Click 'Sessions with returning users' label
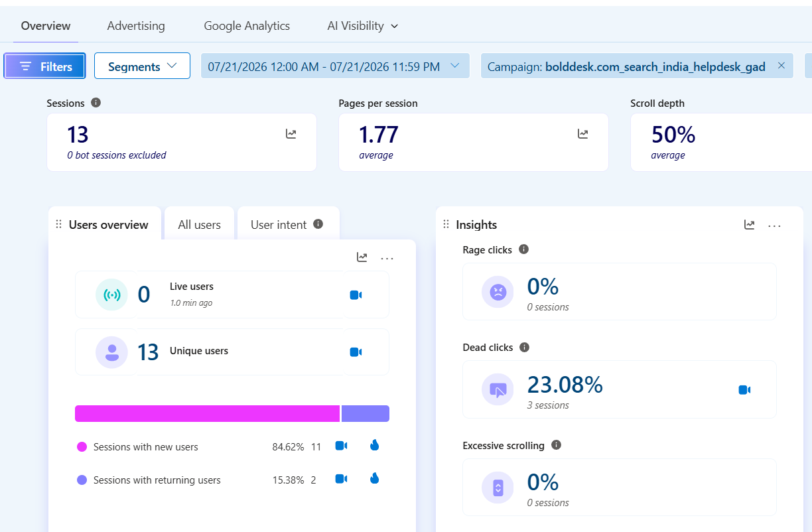The height and width of the screenshot is (532, 812). (x=157, y=480)
